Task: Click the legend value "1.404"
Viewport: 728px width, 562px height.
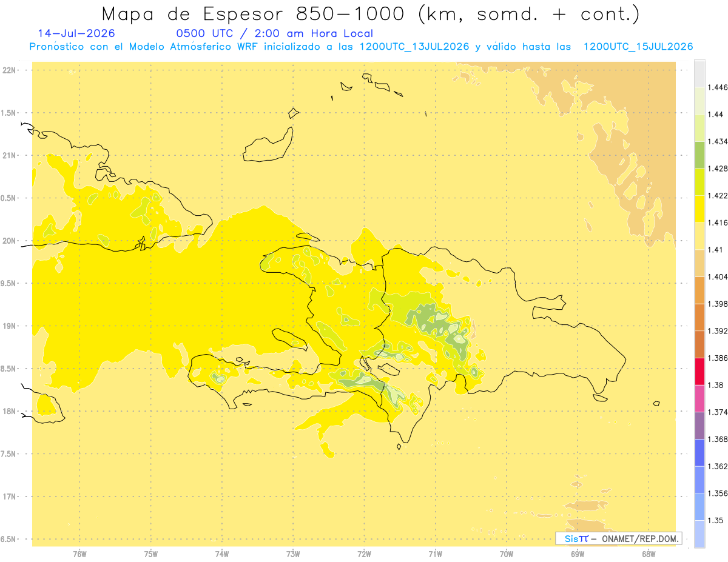Action: [718, 277]
